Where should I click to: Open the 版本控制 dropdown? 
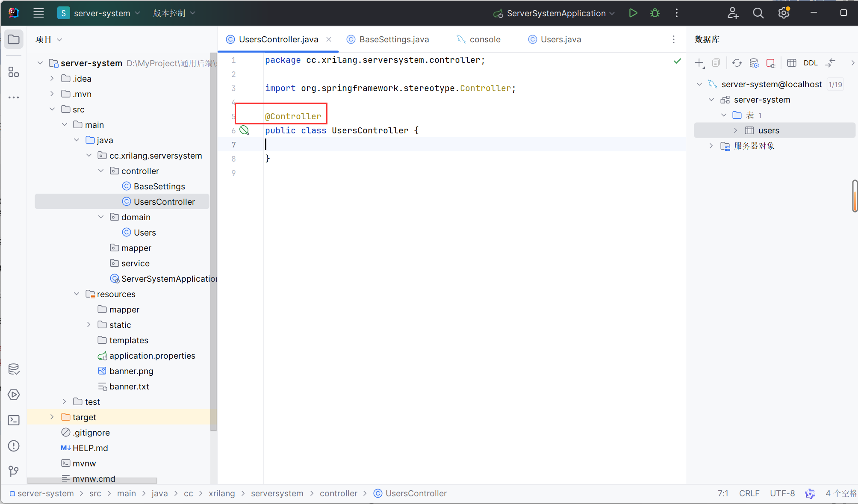click(174, 13)
